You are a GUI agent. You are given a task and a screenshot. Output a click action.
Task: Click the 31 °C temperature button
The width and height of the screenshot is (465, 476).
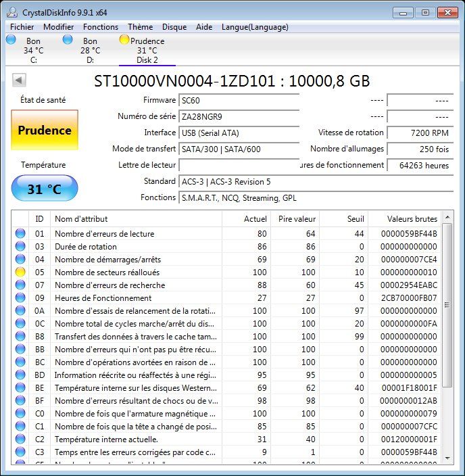pyautogui.click(x=45, y=189)
